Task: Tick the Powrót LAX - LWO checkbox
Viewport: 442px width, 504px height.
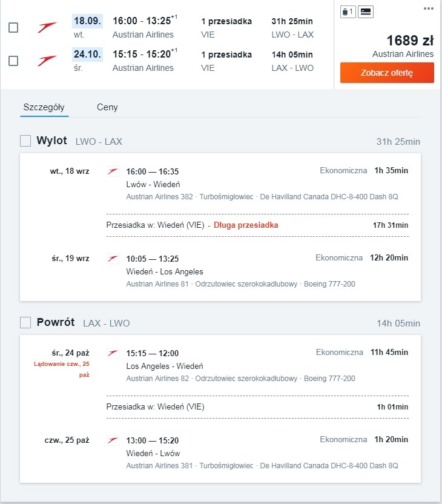Action: point(25,322)
